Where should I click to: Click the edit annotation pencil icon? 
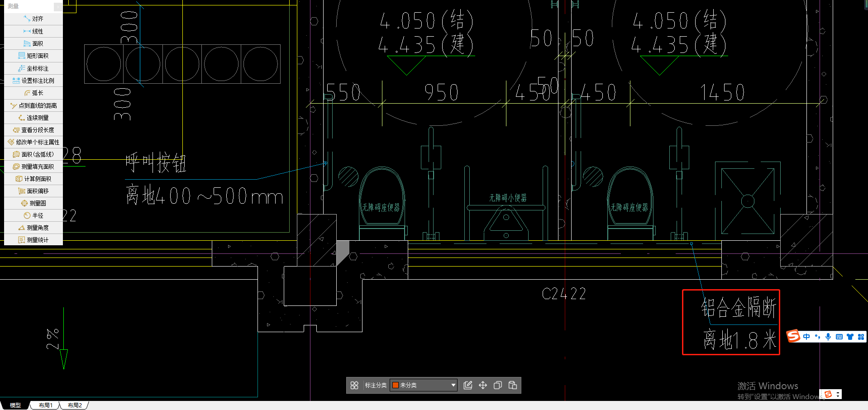click(x=468, y=385)
